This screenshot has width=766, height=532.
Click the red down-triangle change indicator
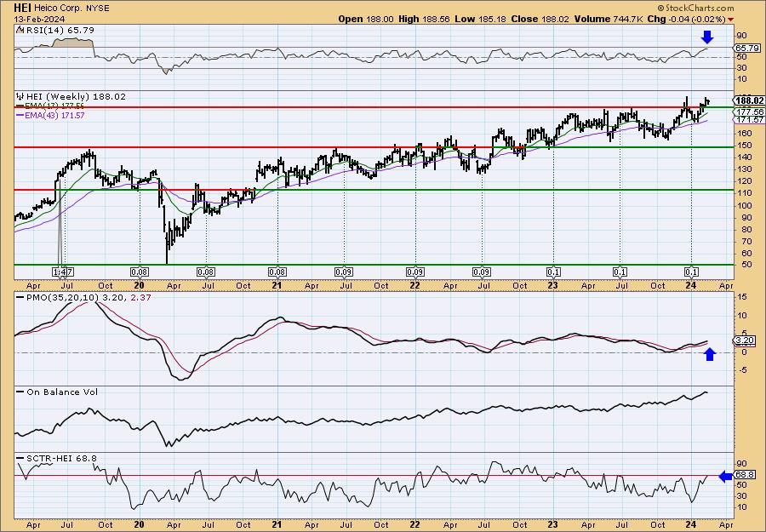(730, 20)
